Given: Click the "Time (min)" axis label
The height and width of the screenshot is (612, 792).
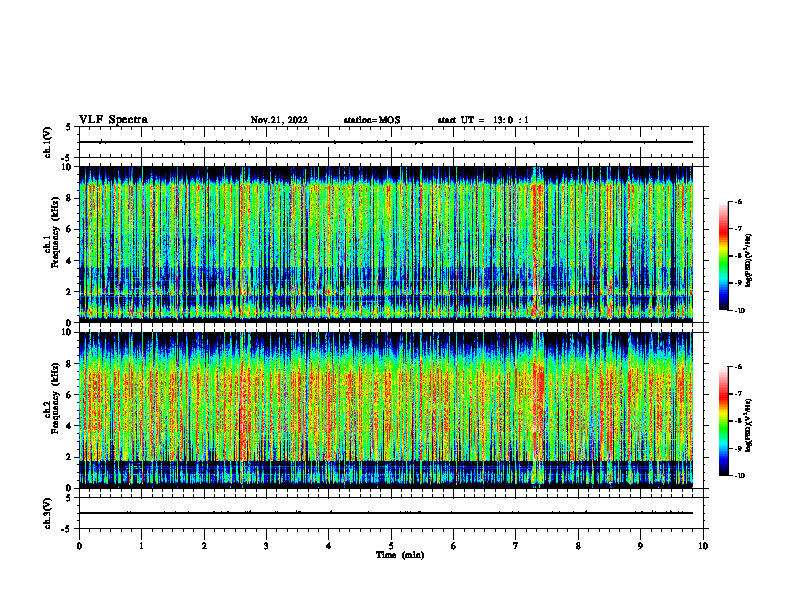Looking at the screenshot, I should [x=400, y=555].
